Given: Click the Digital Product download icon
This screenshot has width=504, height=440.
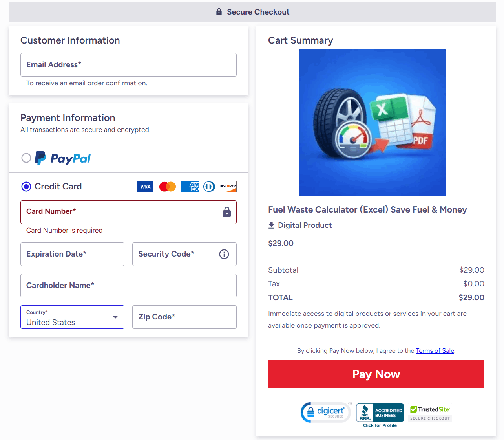Looking at the screenshot, I should pos(271,225).
